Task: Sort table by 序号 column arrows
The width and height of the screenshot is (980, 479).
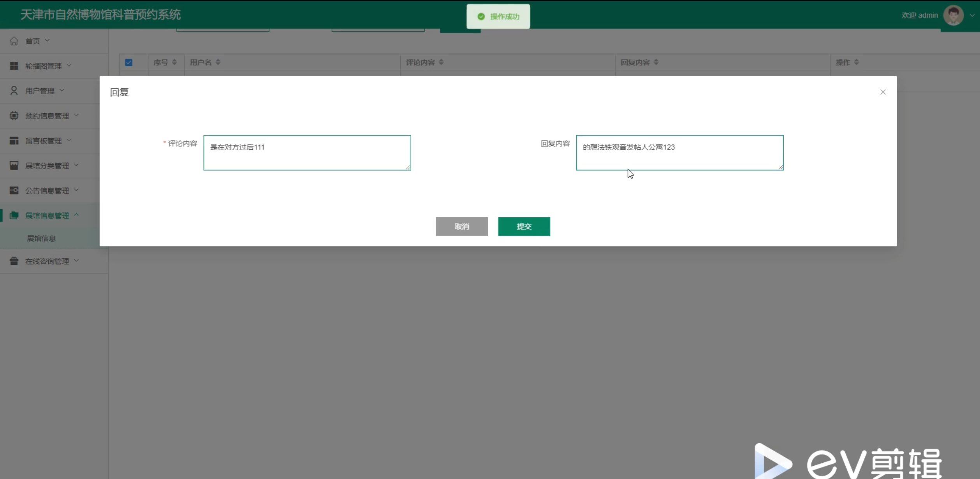Action: pyautogui.click(x=174, y=62)
